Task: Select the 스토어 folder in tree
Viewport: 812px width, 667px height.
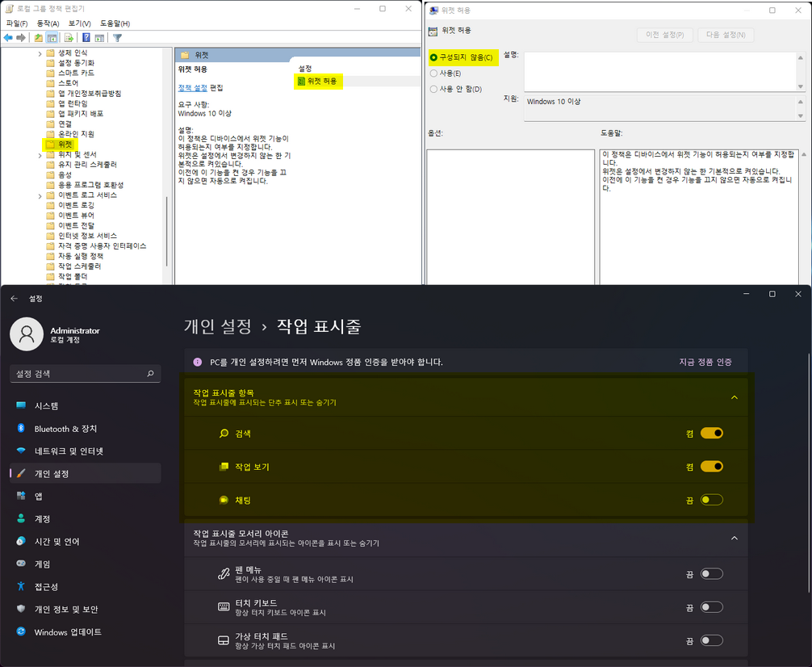Action: tap(69, 83)
